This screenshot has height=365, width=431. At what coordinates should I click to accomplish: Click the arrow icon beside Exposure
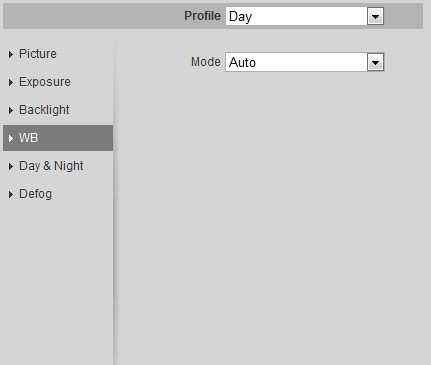[11, 82]
